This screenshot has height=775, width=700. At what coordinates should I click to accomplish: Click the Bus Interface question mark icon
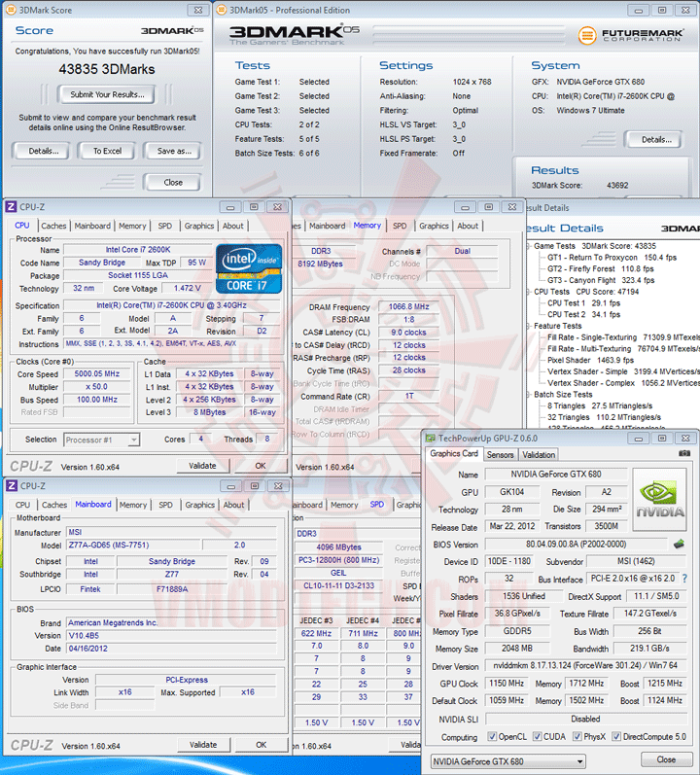tap(684, 579)
